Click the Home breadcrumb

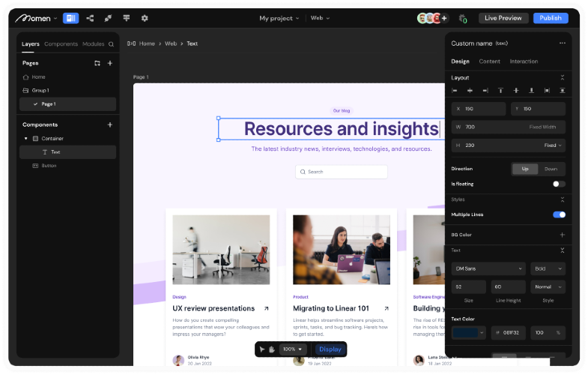pyautogui.click(x=147, y=43)
